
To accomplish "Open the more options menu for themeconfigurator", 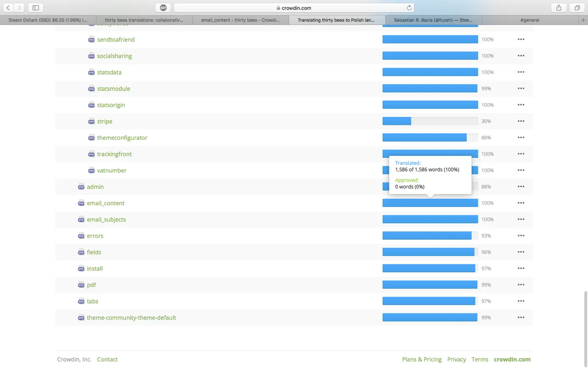I will 521,138.
